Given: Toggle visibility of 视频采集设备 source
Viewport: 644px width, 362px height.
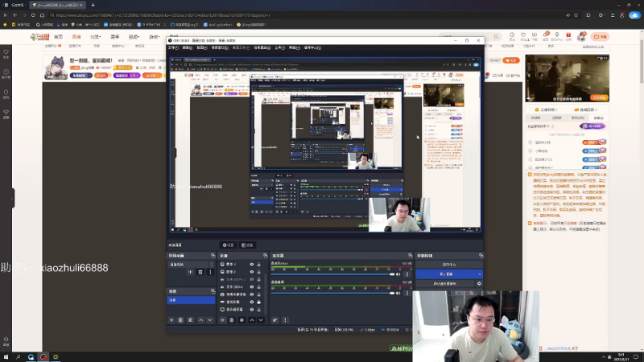Looking at the screenshot, I should pos(252,294).
